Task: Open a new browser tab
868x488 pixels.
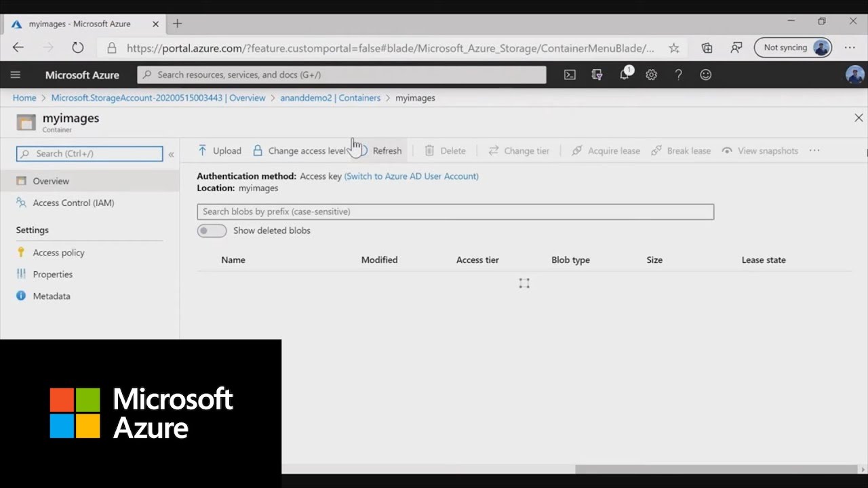Action: coord(178,24)
